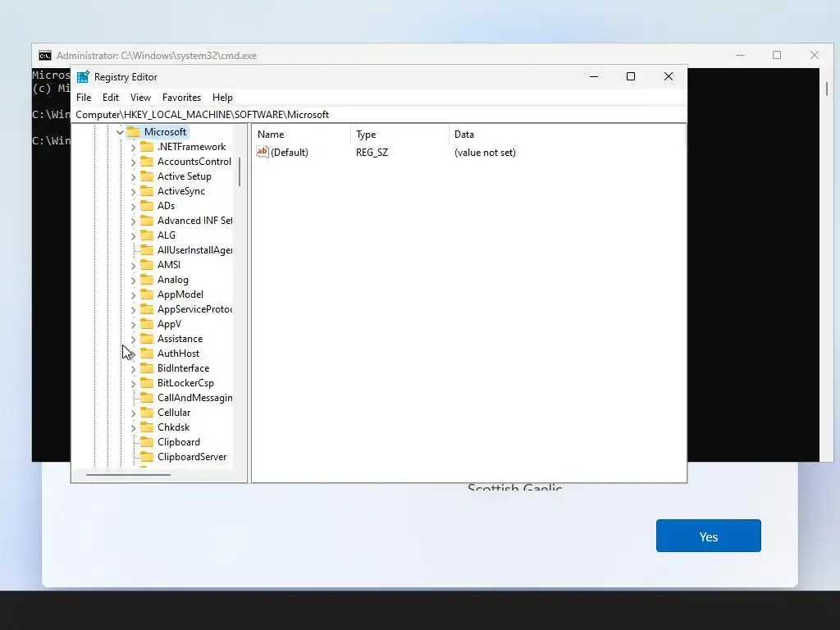Select the Cellular key label
840x630 pixels.
174,413
